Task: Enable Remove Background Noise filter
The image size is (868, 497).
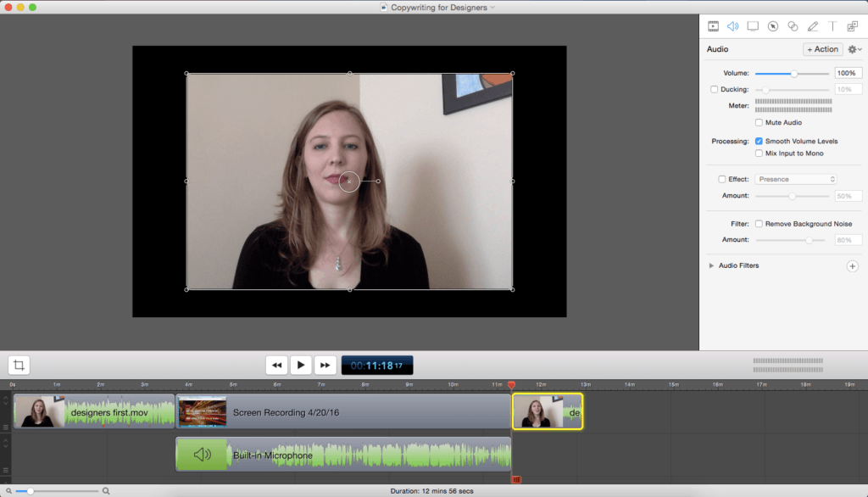Action: tap(759, 224)
